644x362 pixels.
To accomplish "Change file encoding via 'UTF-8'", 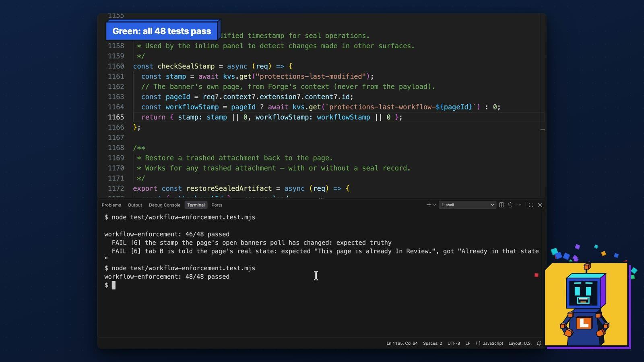I will click(x=454, y=343).
